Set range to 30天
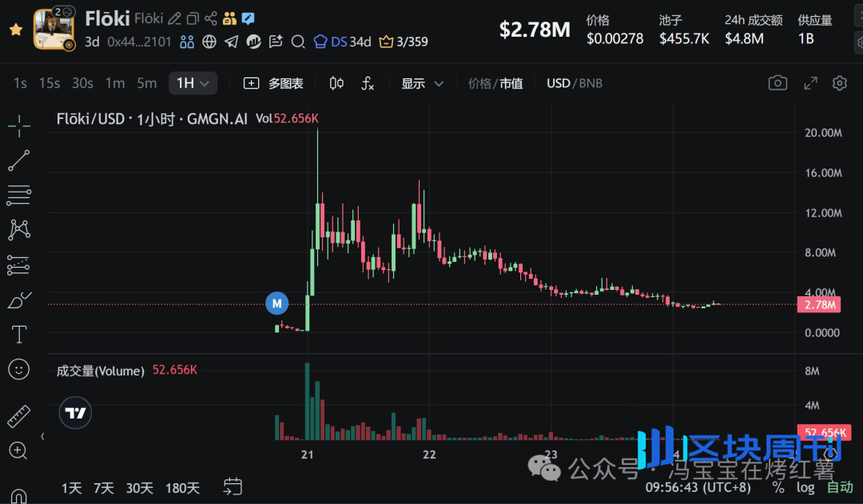The image size is (863, 504). 139,488
